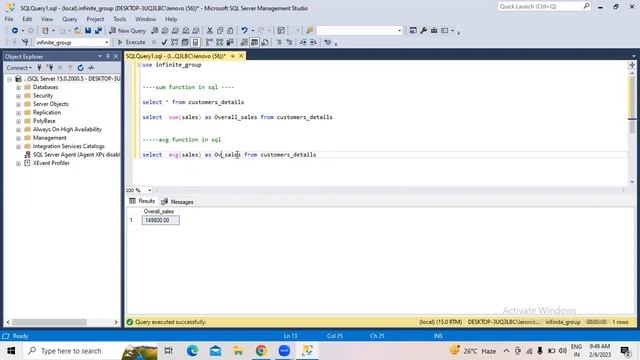Click the Quick Launch search field

click(544, 7)
